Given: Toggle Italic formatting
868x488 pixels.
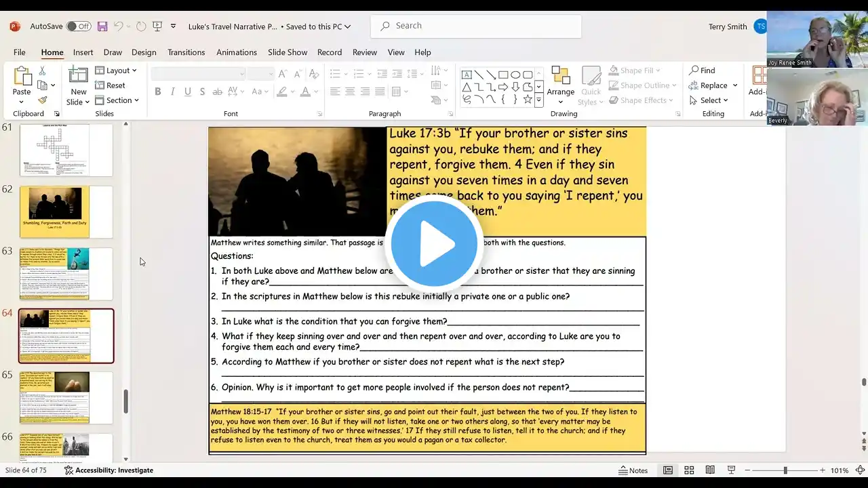Looking at the screenshot, I should 173,91.
